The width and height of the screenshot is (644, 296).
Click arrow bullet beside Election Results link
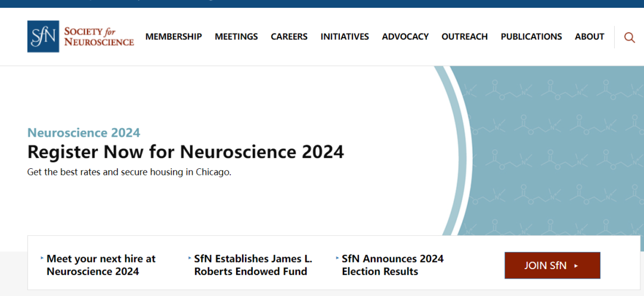(338, 258)
